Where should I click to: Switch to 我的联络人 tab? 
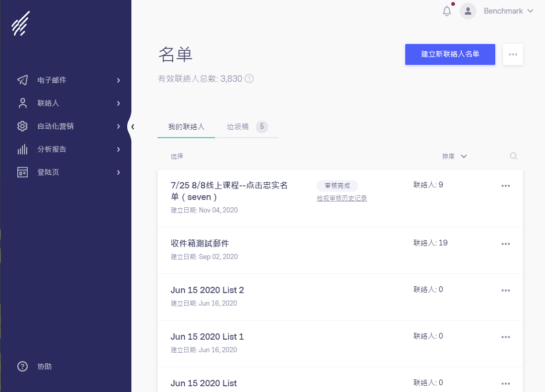(x=186, y=127)
